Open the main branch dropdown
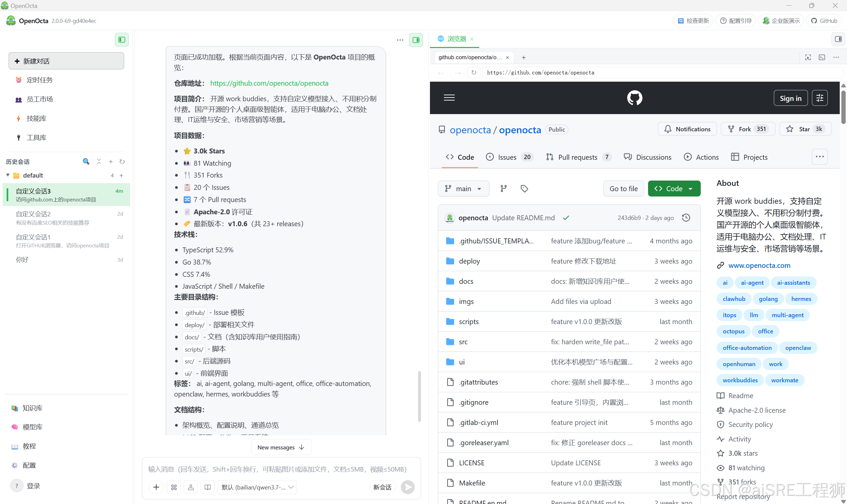Viewport: 847px width, 504px height. pos(463,189)
